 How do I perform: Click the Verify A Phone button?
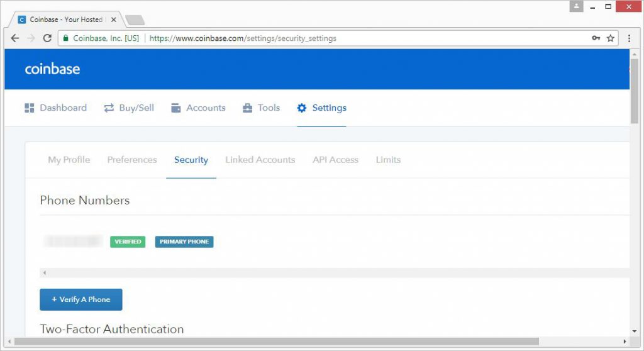pyautogui.click(x=81, y=299)
